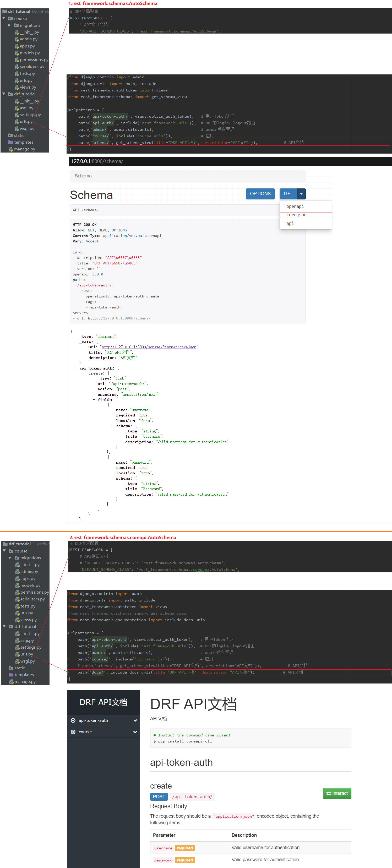The height and width of the screenshot is (868, 392).
Task: Click the dot icon beside api-token-auth in docs sidebar
Action: pyautogui.click(x=73, y=720)
